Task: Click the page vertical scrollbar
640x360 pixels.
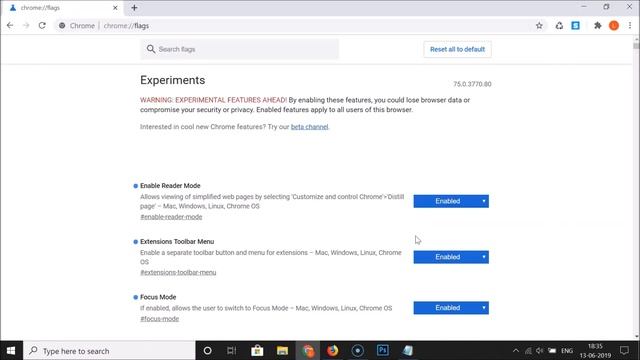Action: coord(636,187)
